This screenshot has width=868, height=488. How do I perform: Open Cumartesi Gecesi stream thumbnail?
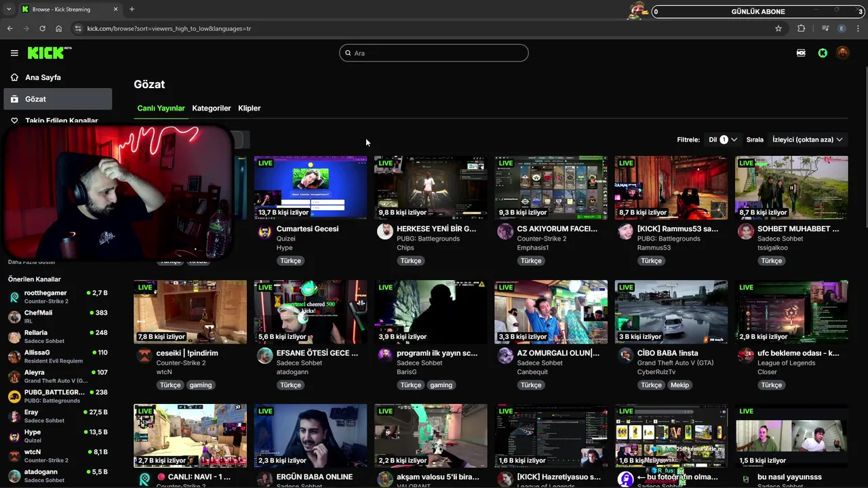(311, 188)
